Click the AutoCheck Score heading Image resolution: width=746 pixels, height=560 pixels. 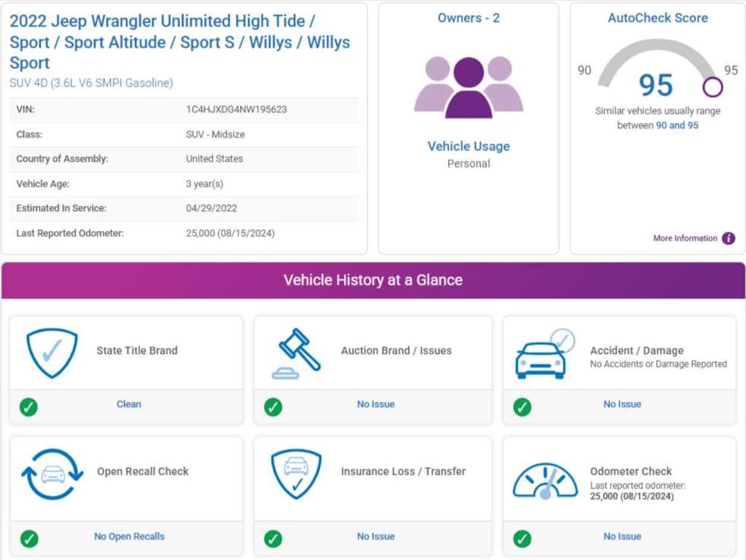point(658,18)
